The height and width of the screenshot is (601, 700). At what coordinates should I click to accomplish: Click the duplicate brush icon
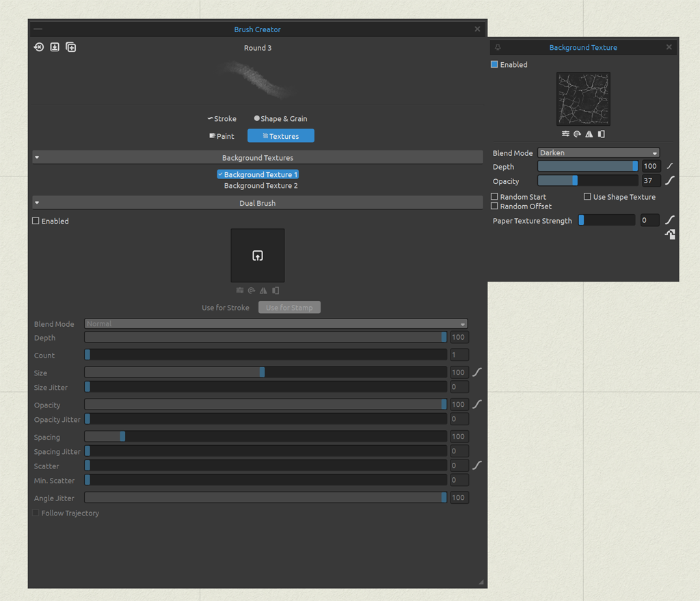pyautogui.click(x=70, y=46)
